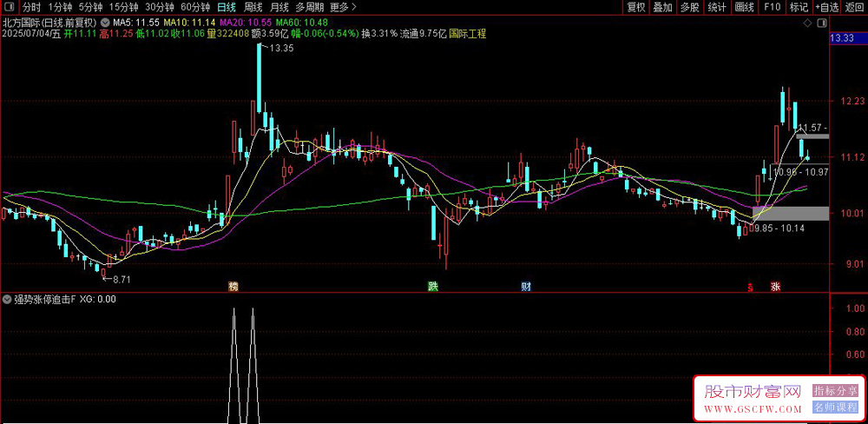Switch to the 15分钟 period tab
Screen dimensions: 868x424
123,7
